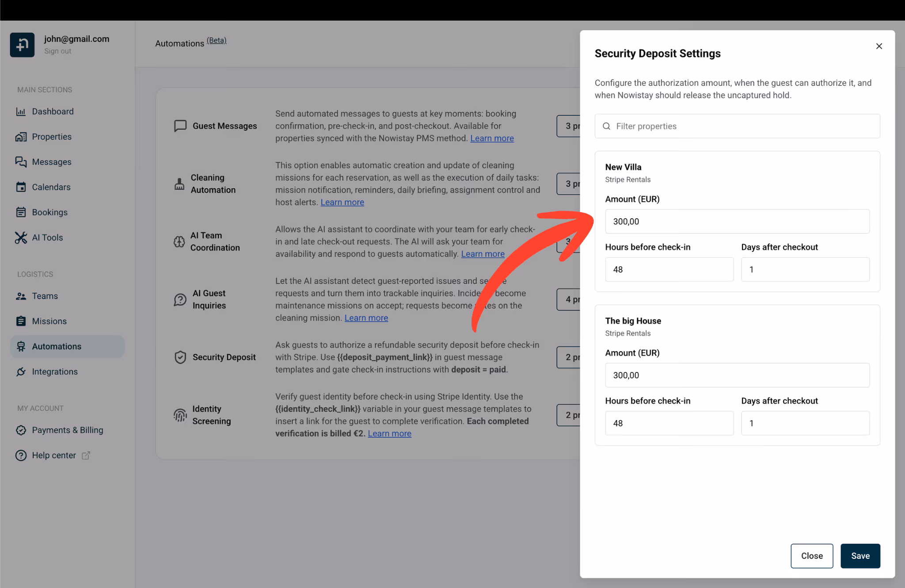This screenshot has height=588, width=905.
Task: Open Learn more link for Guest Messages
Action: [x=492, y=138]
